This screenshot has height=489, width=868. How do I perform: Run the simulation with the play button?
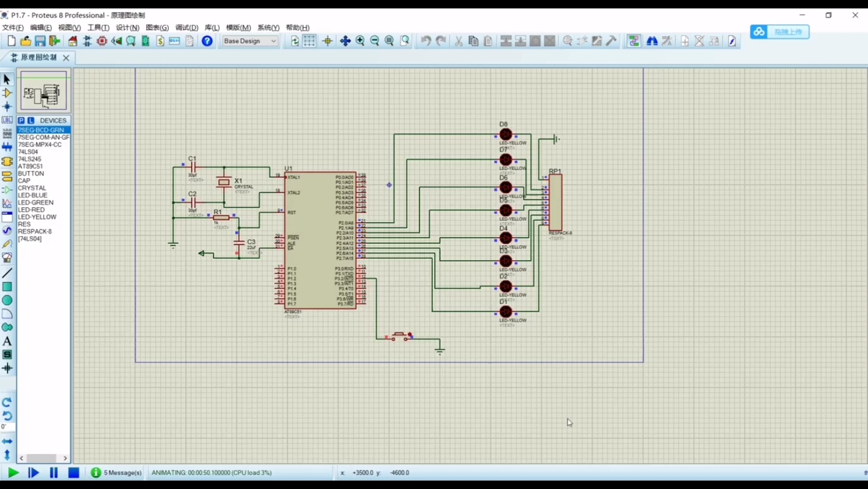click(x=13, y=473)
